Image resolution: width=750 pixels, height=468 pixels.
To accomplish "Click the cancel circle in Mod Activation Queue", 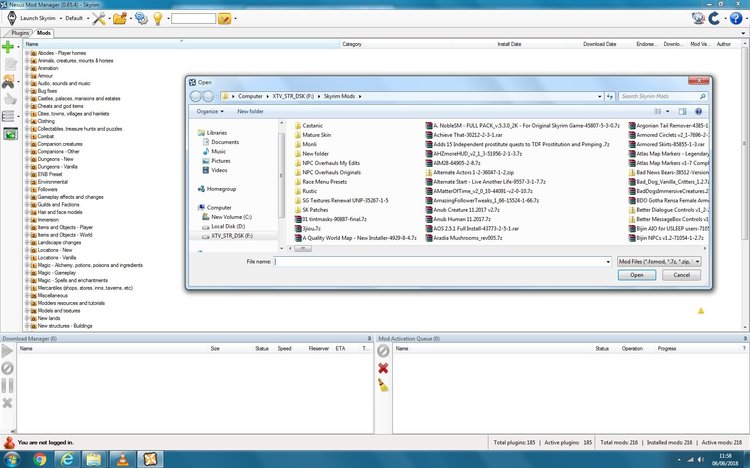I will 383,351.
